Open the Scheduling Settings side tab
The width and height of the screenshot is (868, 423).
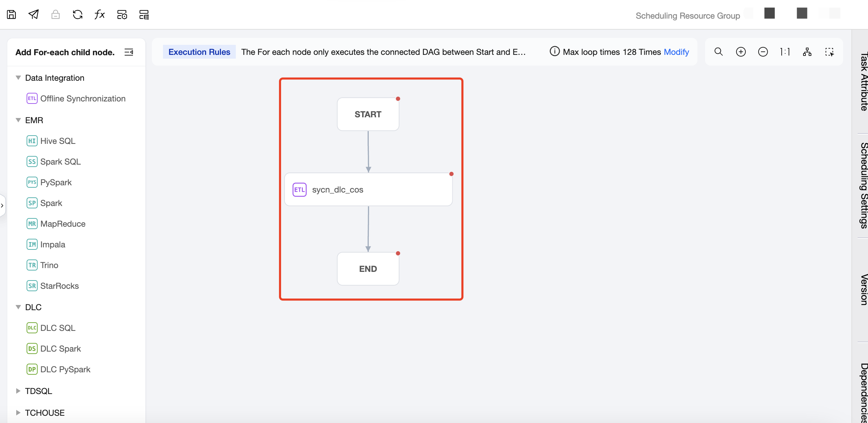click(x=863, y=185)
